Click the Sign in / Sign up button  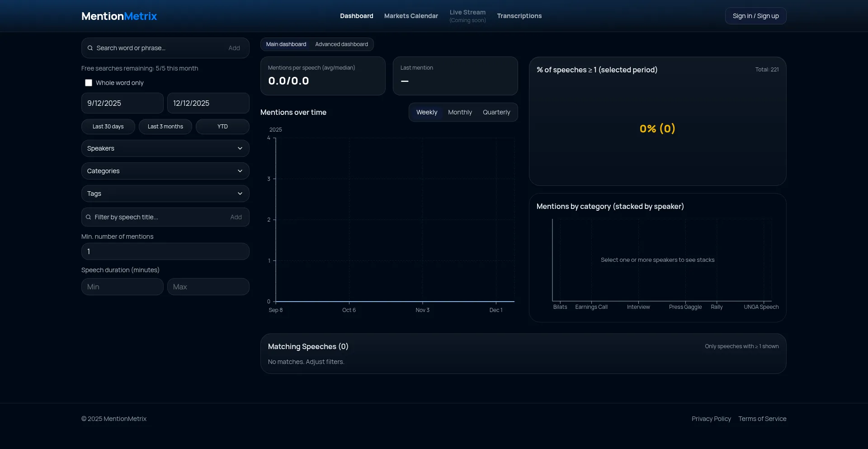coord(755,16)
